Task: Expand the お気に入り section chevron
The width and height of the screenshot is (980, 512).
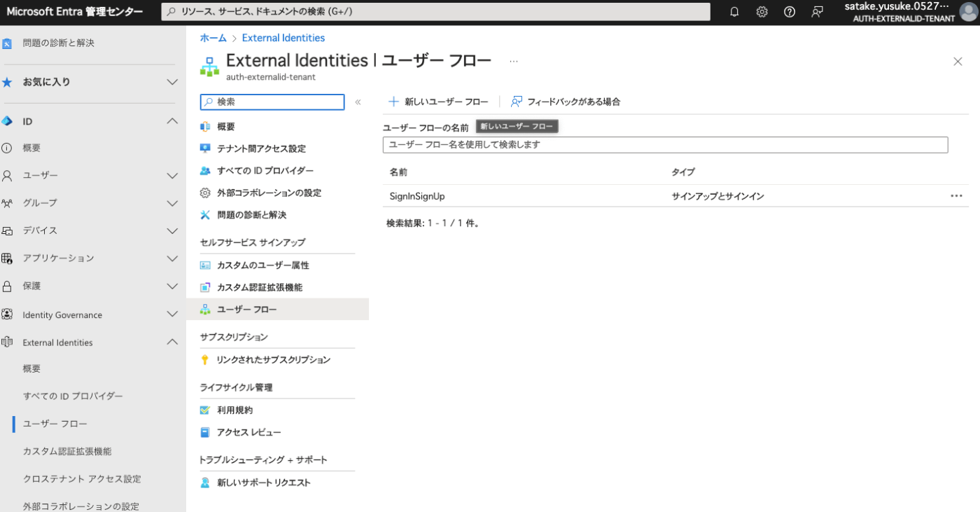Action: 172,82
